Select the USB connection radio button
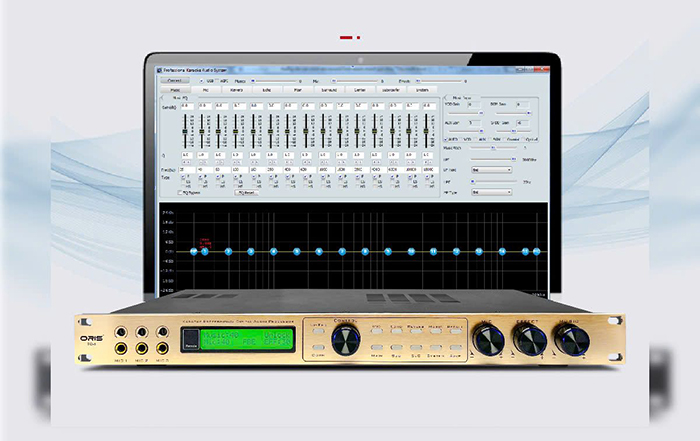This screenshot has width=700, height=441. 201,81
